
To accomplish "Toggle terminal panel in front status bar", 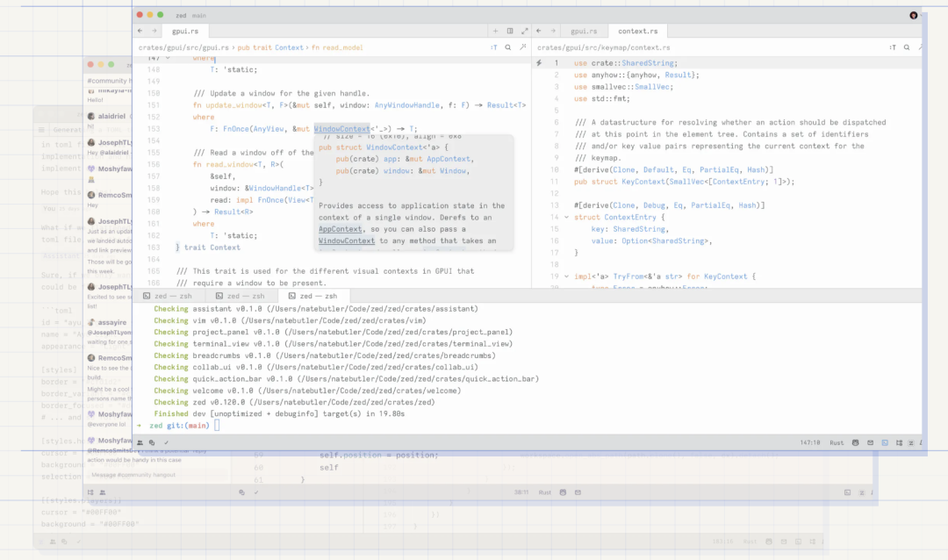I will point(885,442).
